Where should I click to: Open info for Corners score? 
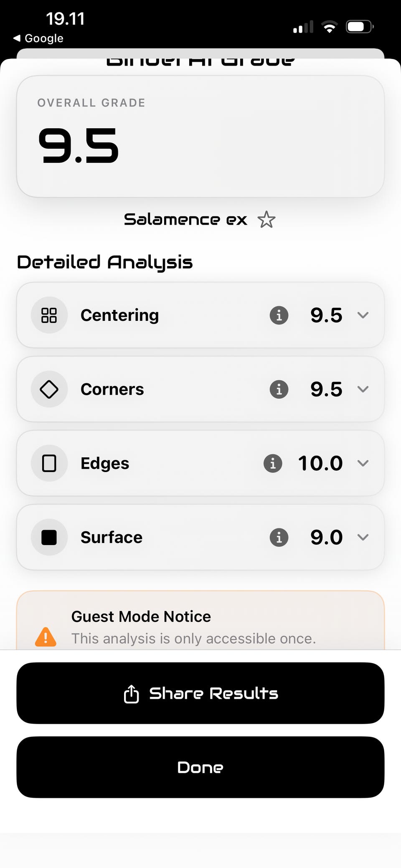[279, 389]
